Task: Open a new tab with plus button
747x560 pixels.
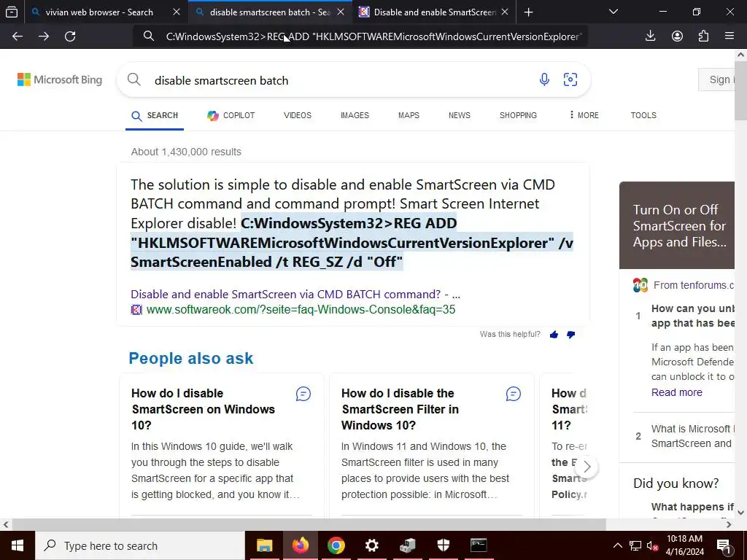Action: click(x=528, y=12)
